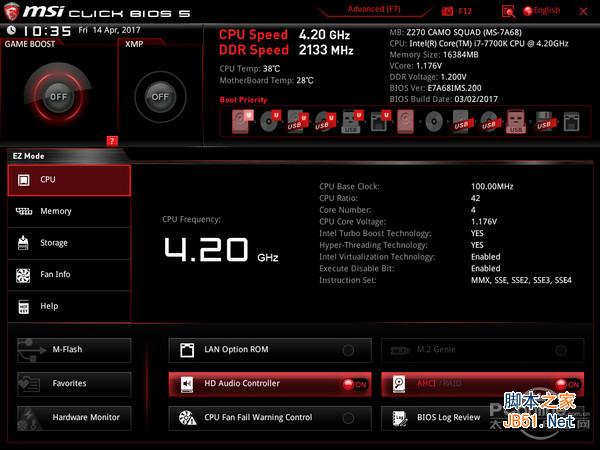Screen dimensions: 600x450
Task: Click the Boot Priority label
Action: coord(243,100)
